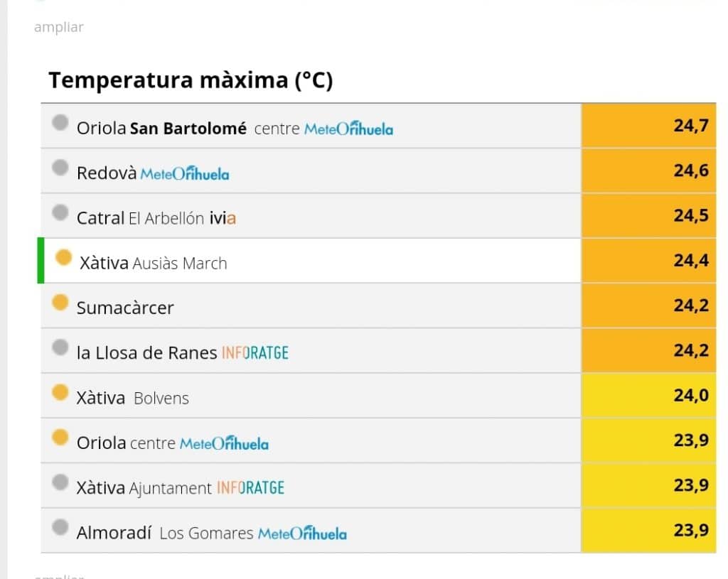
Task: Click the Temperatura màxima (°C) heading
Action: click(191, 80)
